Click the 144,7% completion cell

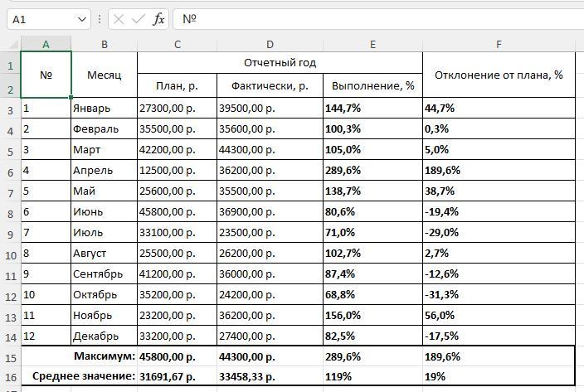[372, 109]
